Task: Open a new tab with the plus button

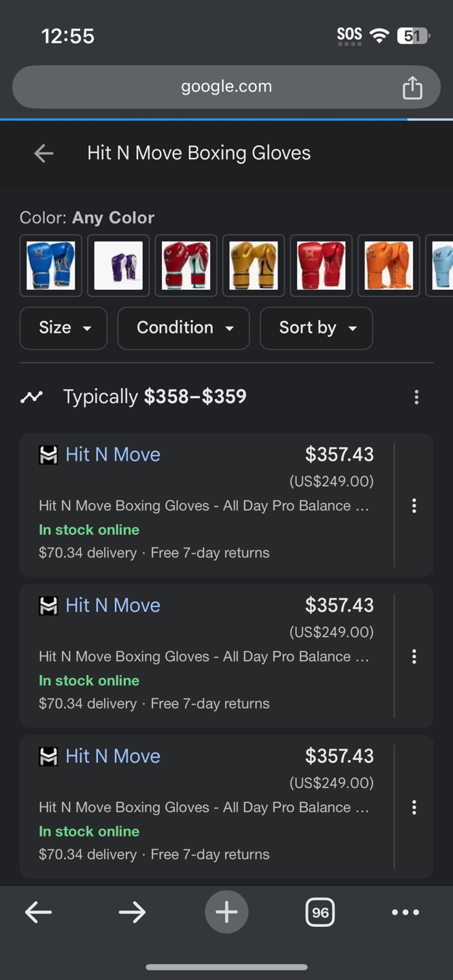Action: 227,912
